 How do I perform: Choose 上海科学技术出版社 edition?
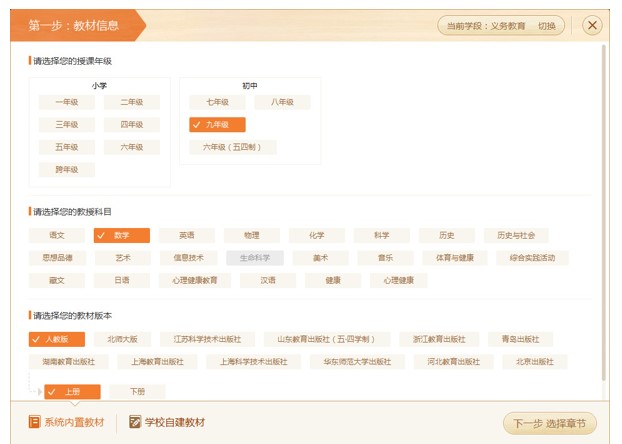click(254, 362)
